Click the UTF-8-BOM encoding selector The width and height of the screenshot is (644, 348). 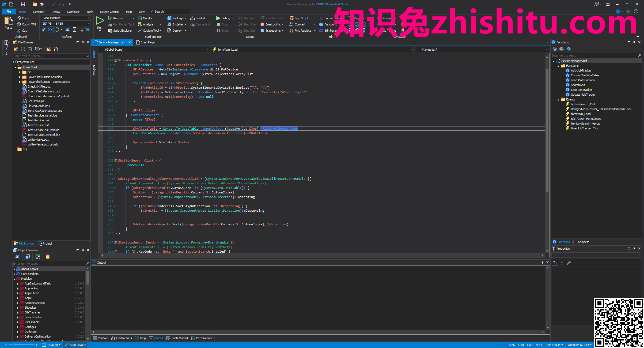[x=554, y=345]
